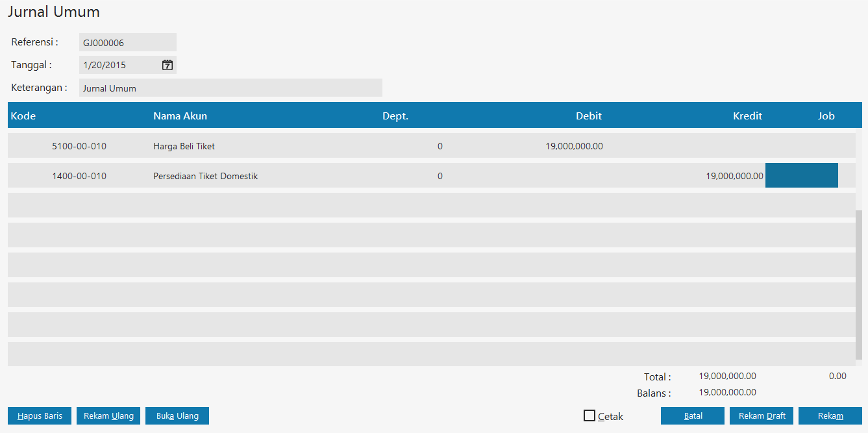Edit the Keterangan text field

[x=230, y=88]
